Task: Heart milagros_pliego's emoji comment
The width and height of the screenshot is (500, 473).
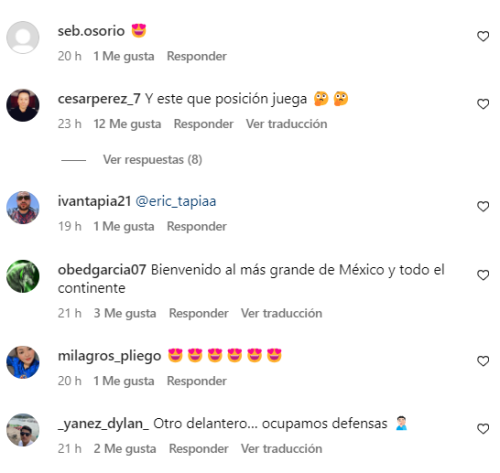Action: pos(483,361)
